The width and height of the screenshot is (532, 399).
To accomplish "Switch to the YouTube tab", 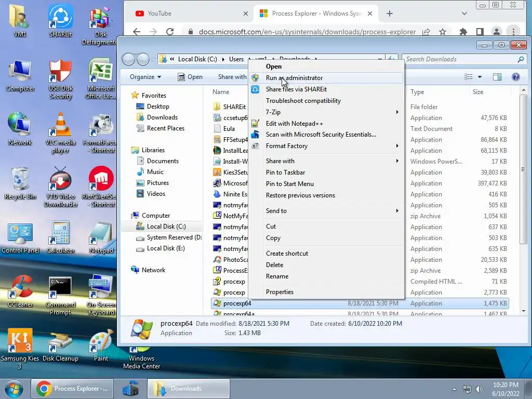I will point(190,14).
